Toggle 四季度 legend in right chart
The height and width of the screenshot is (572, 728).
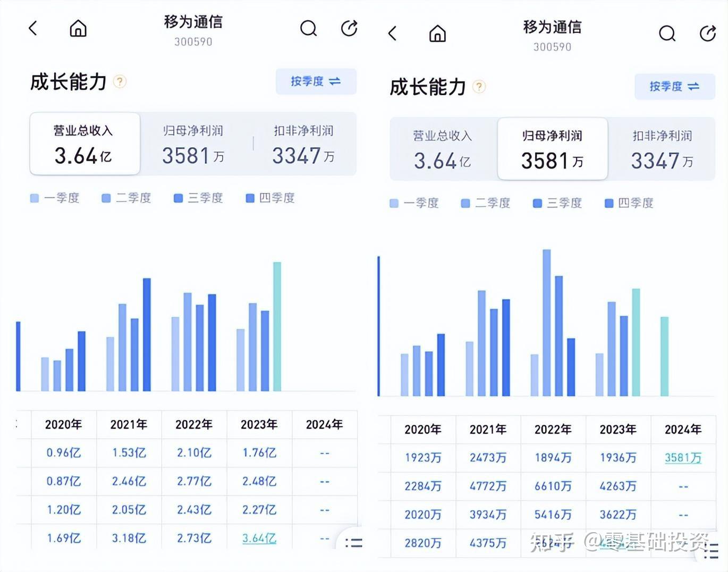pyautogui.click(x=629, y=203)
